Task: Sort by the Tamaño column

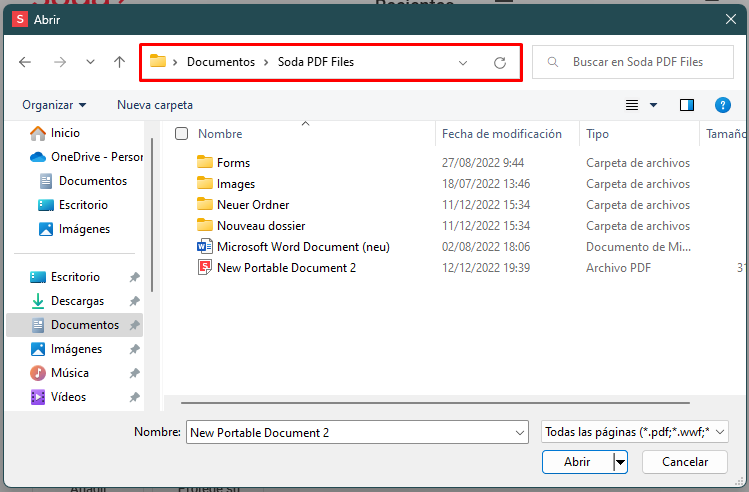Action: [726, 134]
